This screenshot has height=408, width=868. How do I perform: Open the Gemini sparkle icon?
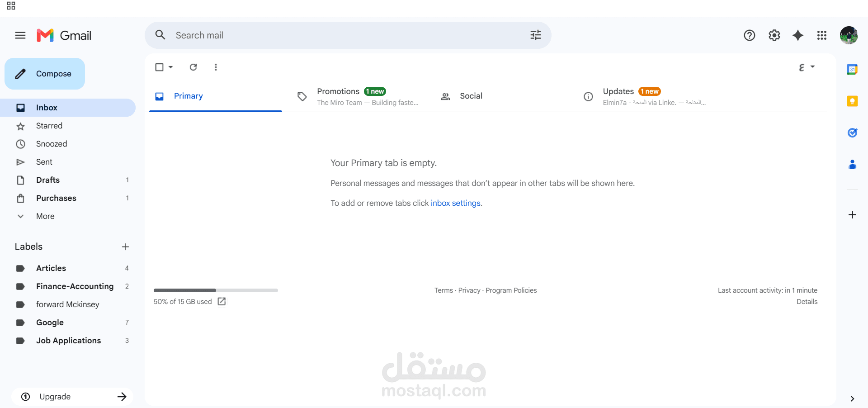(x=798, y=35)
